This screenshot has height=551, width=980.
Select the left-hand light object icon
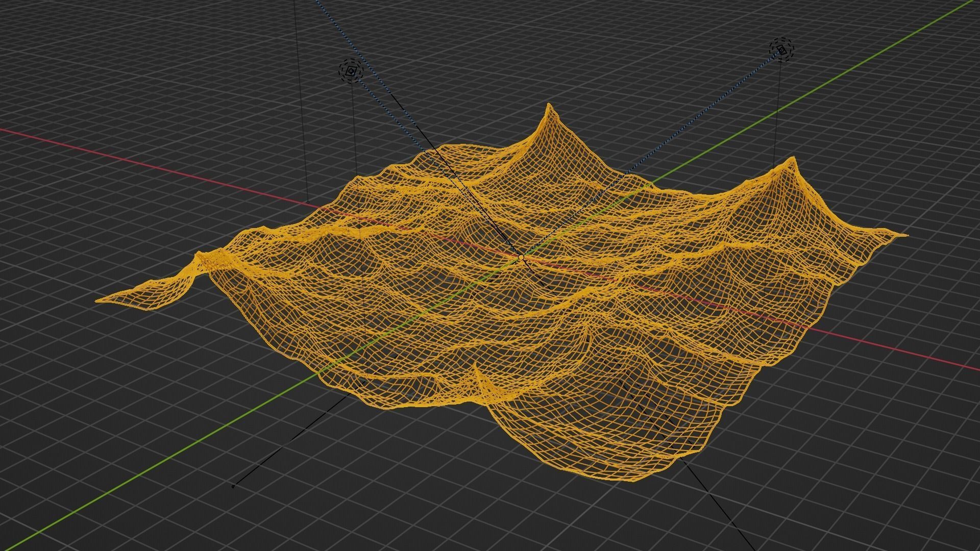351,71
